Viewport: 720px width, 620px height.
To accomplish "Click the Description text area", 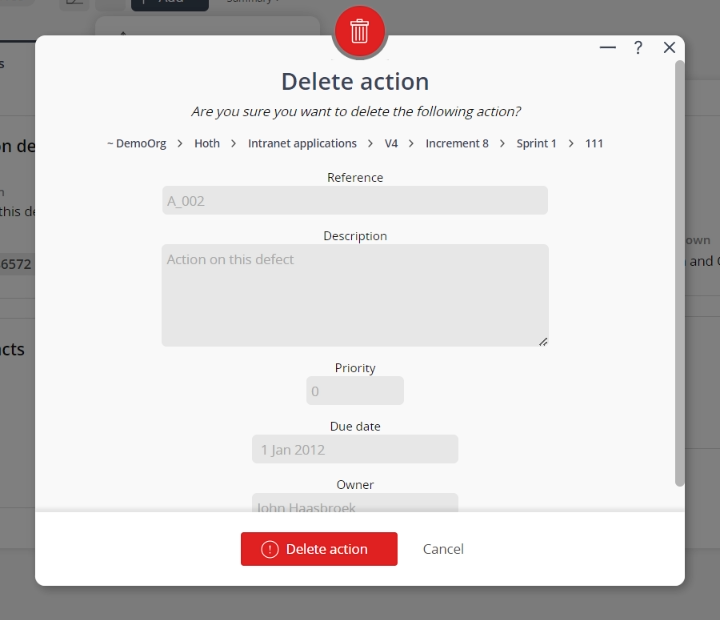I will click(355, 295).
